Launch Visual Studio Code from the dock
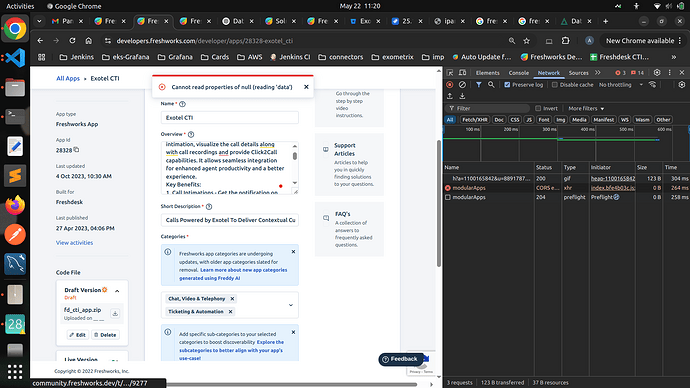Viewport: 690px width, 388px height. pyautogui.click(x=15, y=58)
